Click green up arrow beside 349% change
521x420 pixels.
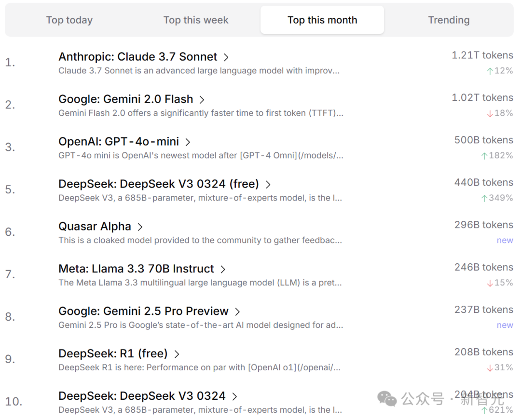pyautogui.click(x=484, y=198)
